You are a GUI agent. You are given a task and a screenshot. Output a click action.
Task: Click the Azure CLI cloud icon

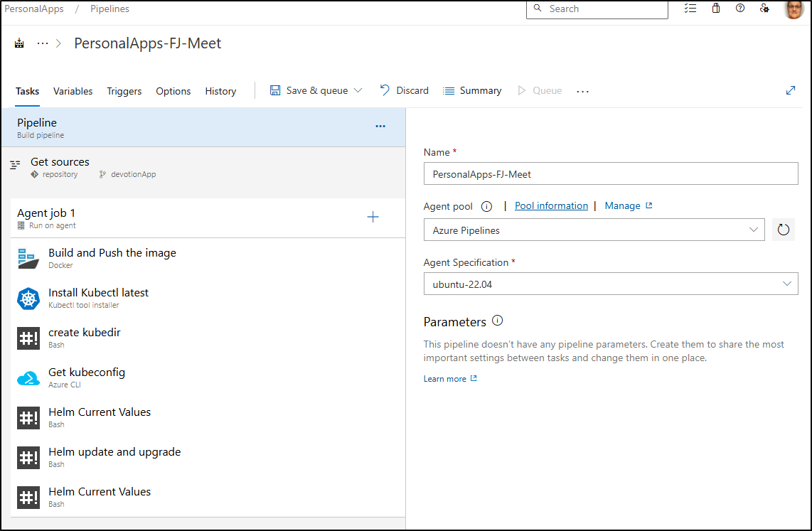tap(28, 378)
